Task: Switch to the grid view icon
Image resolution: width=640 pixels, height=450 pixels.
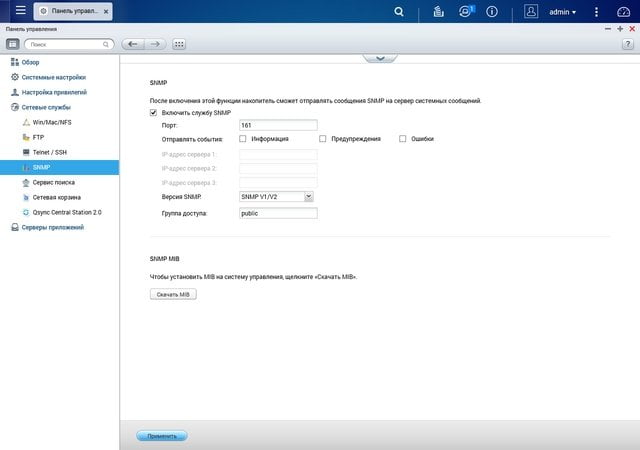Action: coord(179,44)
